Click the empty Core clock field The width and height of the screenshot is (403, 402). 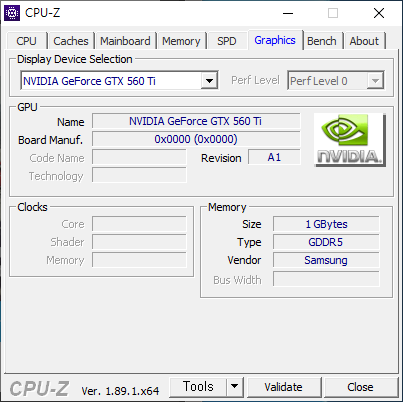pos(139,224)
